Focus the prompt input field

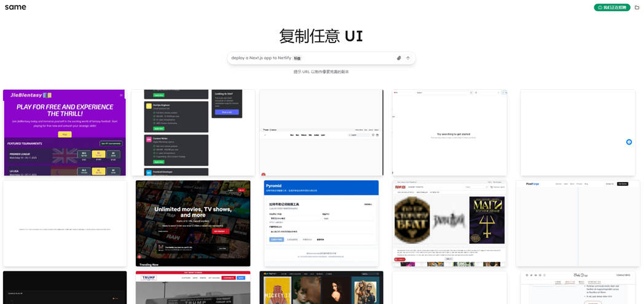[x=321, y=58]
